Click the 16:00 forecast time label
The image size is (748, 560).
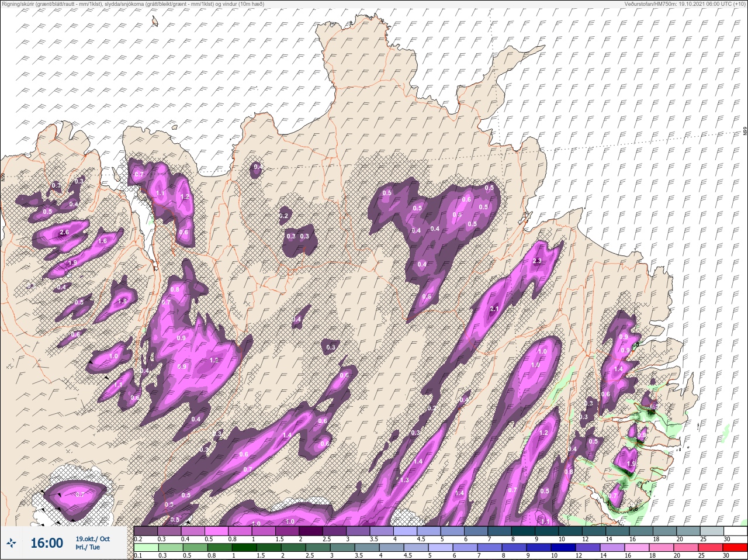coord(47,543)
